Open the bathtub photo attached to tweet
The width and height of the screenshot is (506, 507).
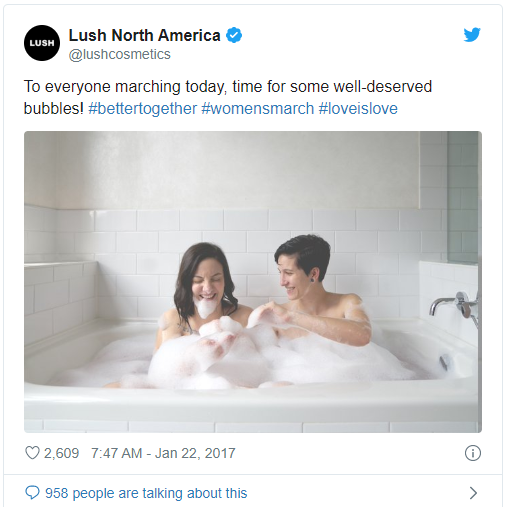pyautogui.click(x=253, y=282)
